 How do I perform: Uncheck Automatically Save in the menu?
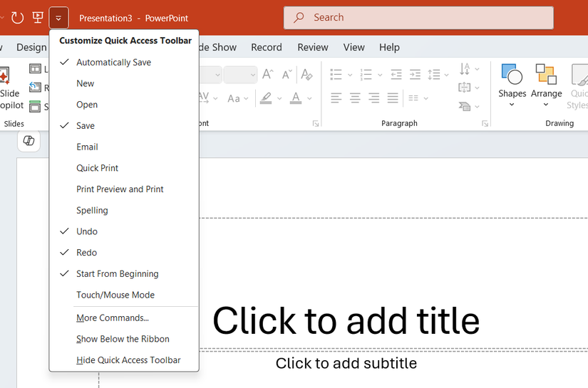114,63
